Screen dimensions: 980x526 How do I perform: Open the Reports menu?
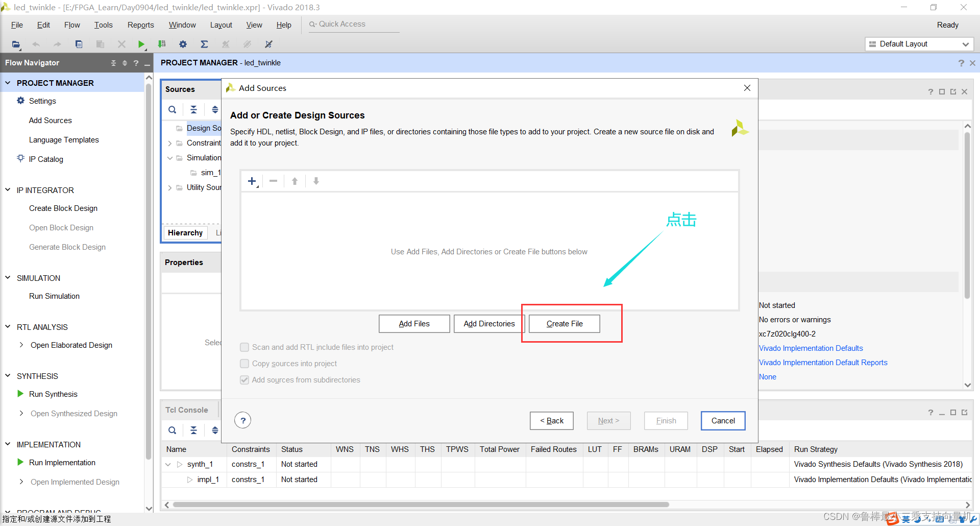click(x=140, y=25)
